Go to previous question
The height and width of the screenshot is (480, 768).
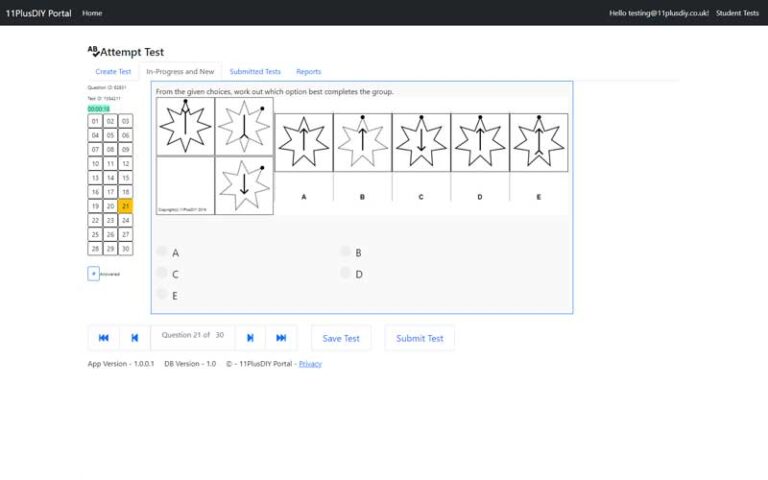tap(134, 338)
